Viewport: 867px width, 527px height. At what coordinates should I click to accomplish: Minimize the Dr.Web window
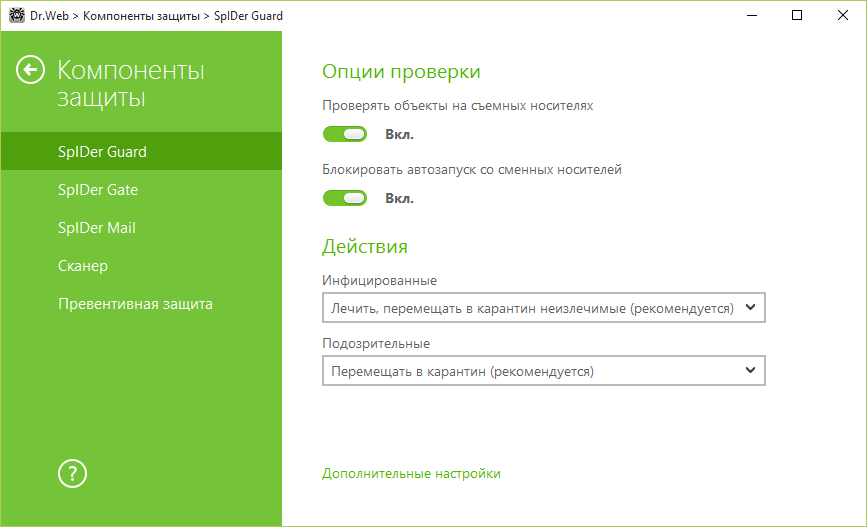tap(751, 15)
